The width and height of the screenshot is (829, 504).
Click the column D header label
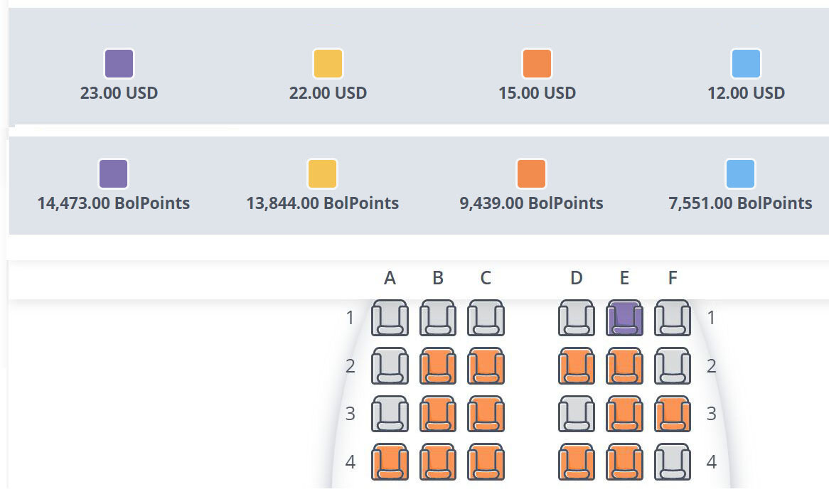pyautogui.click(x=577, y=278)
